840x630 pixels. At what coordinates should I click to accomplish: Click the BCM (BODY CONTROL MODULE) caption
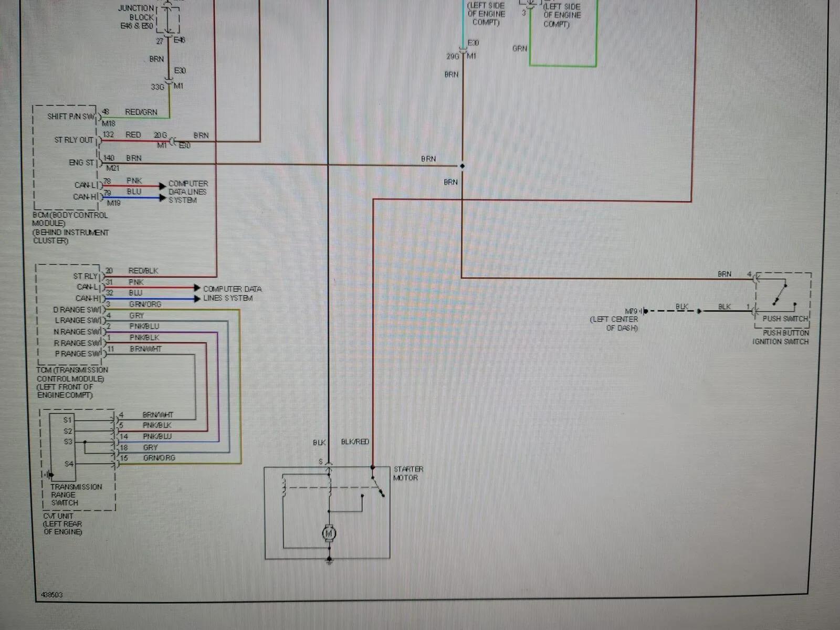coord(70,228)
